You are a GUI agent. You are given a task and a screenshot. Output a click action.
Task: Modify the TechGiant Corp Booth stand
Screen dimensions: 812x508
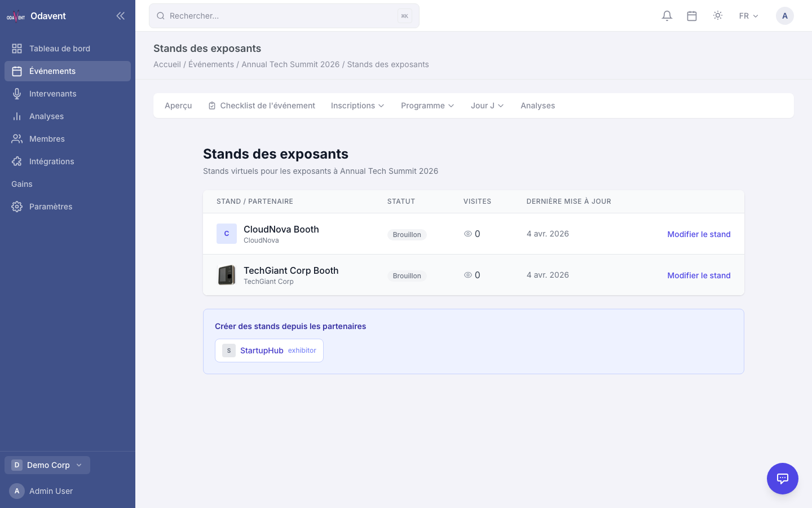699,275
